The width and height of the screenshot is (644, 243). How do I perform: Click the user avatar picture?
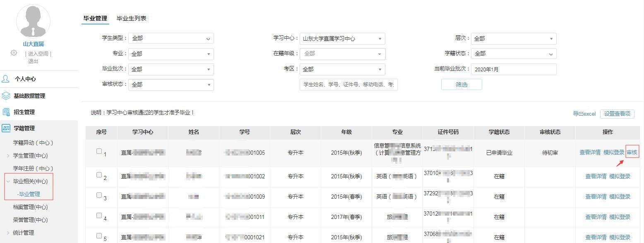33,22
